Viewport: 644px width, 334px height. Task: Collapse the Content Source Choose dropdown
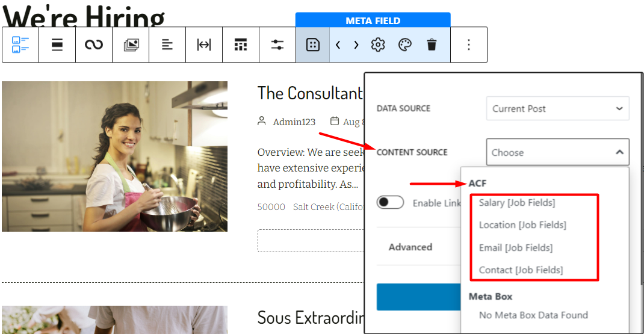click(x=558, y=152)
